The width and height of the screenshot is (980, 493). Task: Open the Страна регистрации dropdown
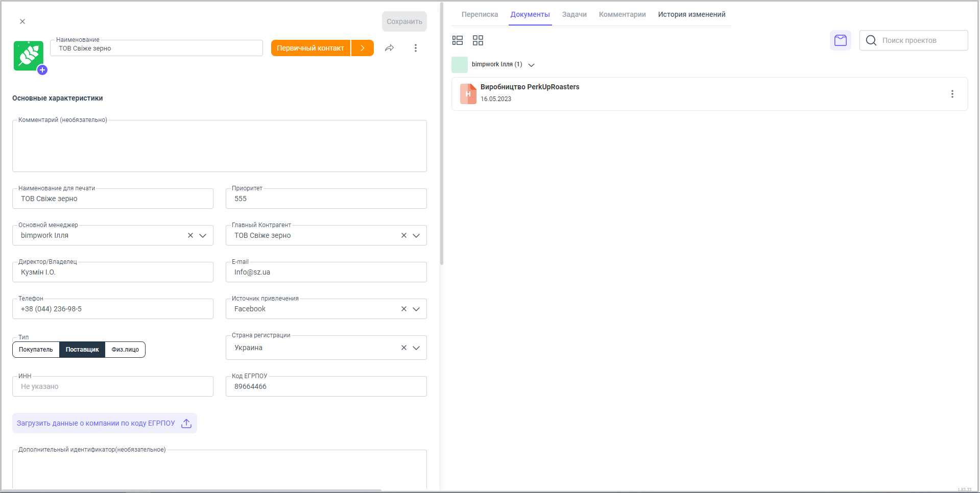tap(416, 348)
